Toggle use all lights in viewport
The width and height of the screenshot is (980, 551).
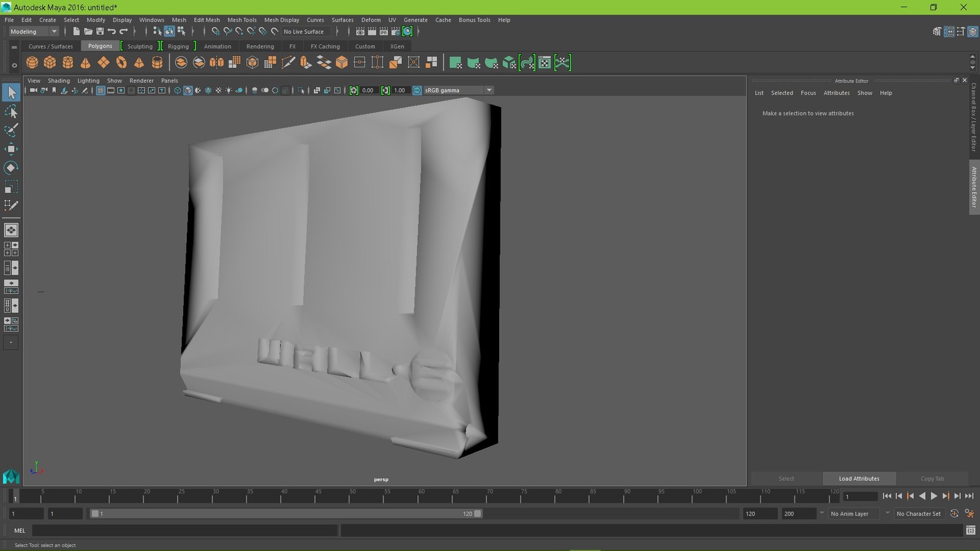(x=228, y=90)
